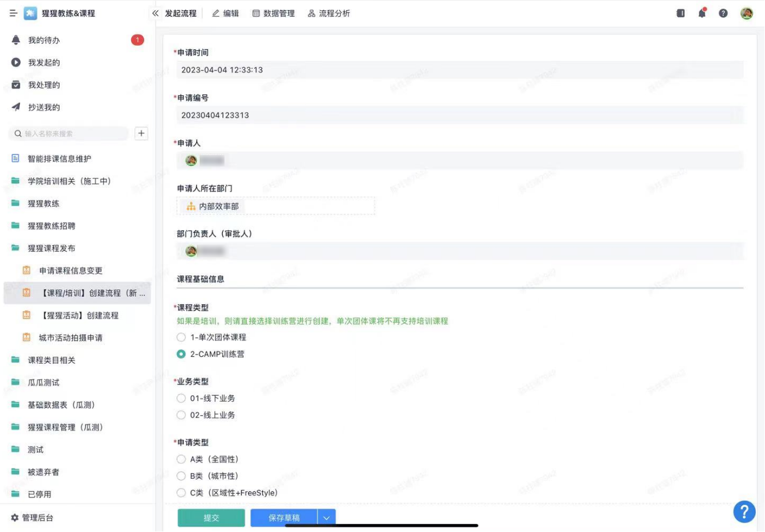Open notification bell in top bar
This screenshot has width=765, height=532.
(x=702, y=13)
